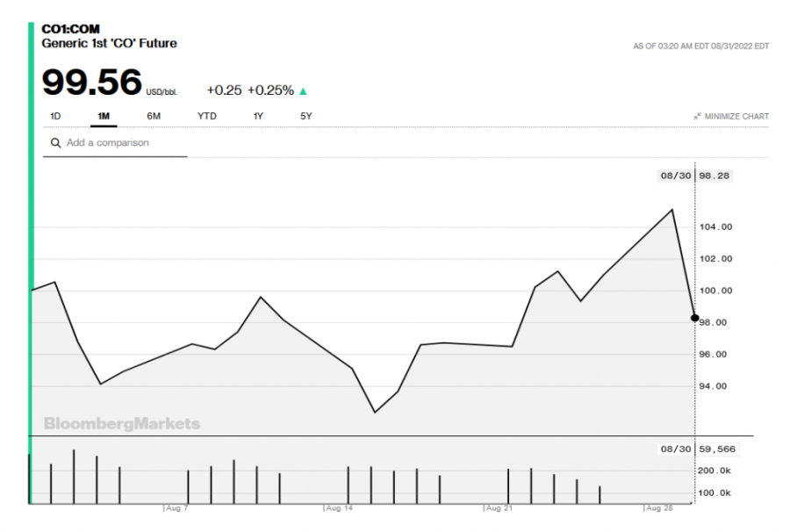Click the 99.56 price value
The image size is (790, 532).
[92, 83]
